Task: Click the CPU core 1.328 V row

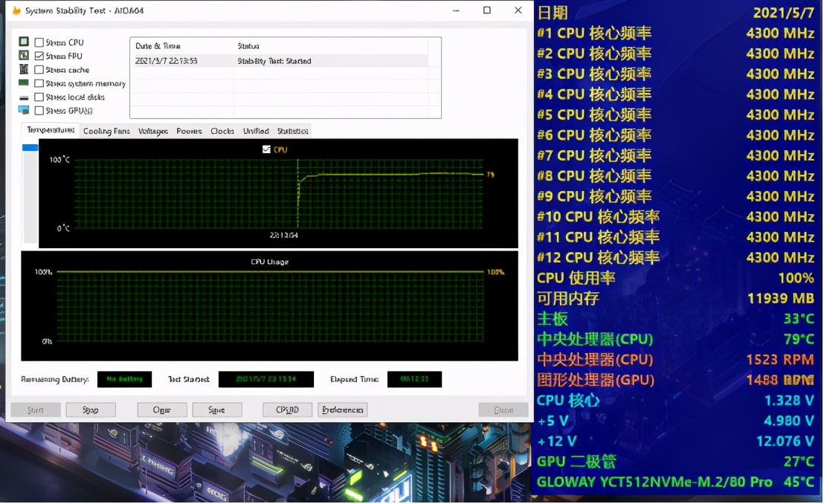Action: tap(676, 400)
